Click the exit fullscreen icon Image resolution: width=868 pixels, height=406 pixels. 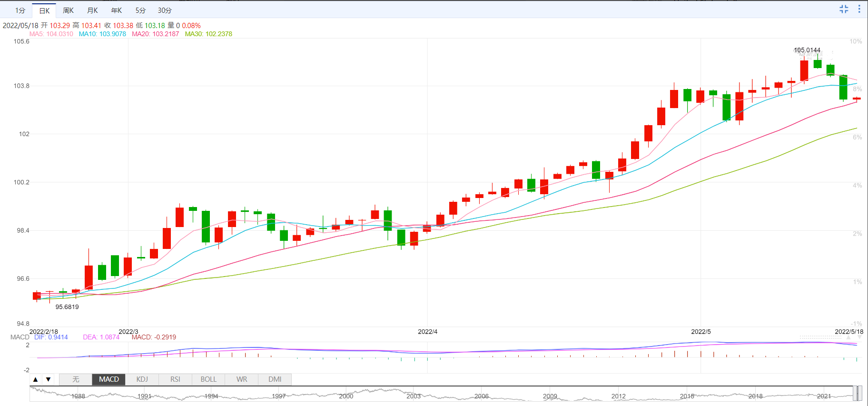tap(844, 9)
